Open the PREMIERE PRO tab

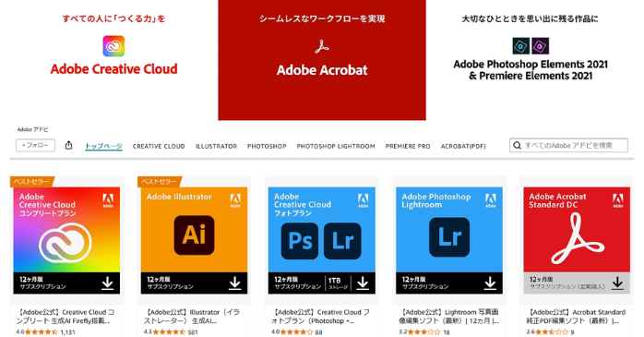point(408,146)
